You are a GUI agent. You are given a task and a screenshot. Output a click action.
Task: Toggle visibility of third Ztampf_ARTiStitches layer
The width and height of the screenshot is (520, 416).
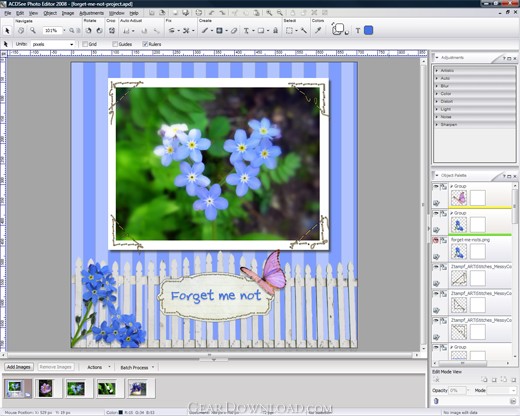click(436, 320)
